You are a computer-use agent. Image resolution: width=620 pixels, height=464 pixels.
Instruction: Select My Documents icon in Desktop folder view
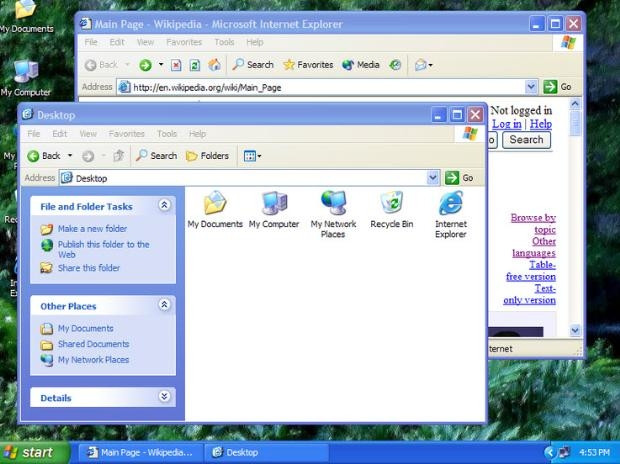coord(215,210)
